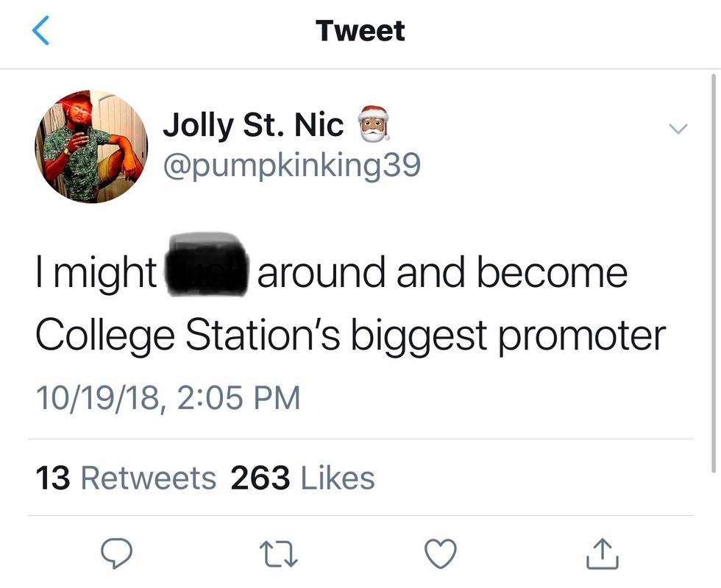The image size is (721, 588).
Task: Like the tweet with the heart icon
Action: click(441, 553)
